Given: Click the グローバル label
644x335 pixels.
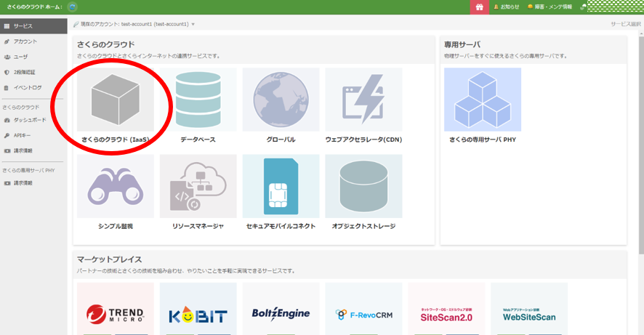Looking at the screenshot, I should point(281,140).
